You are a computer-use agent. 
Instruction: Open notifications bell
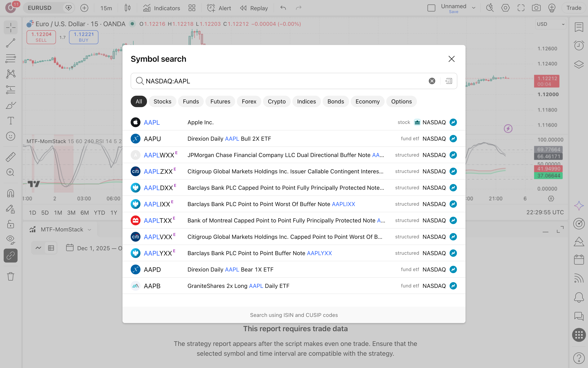pos(579,297)
